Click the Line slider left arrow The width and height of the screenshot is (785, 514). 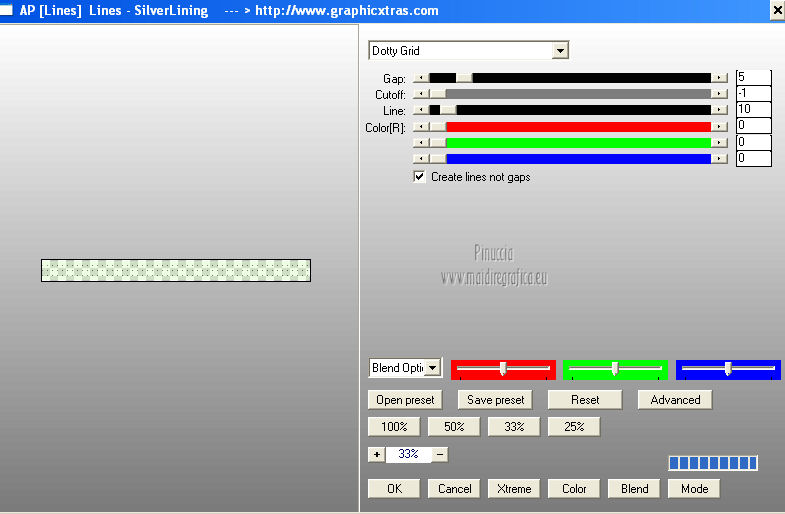[421, 110]
